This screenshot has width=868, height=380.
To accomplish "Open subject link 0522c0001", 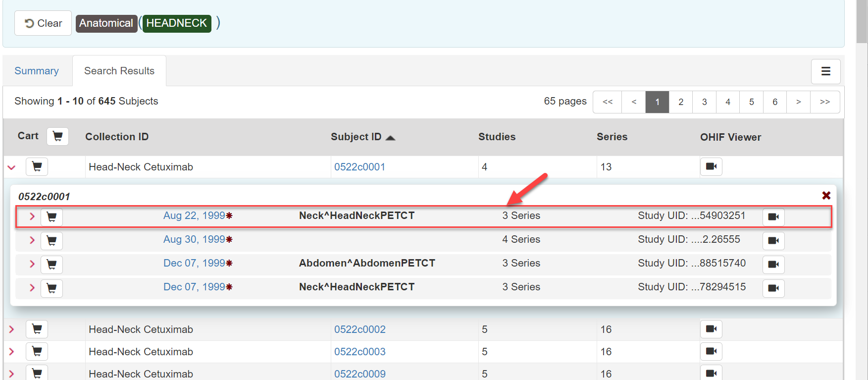I will coord(359,167).
